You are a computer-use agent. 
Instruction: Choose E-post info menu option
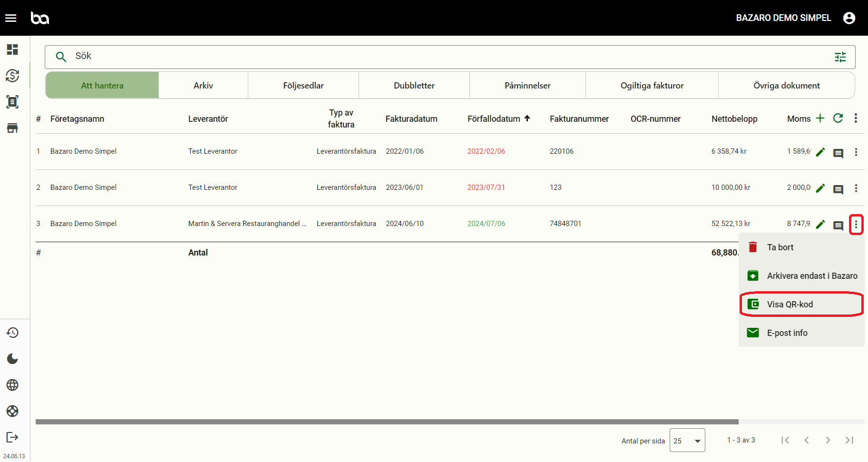coord(801,333)
